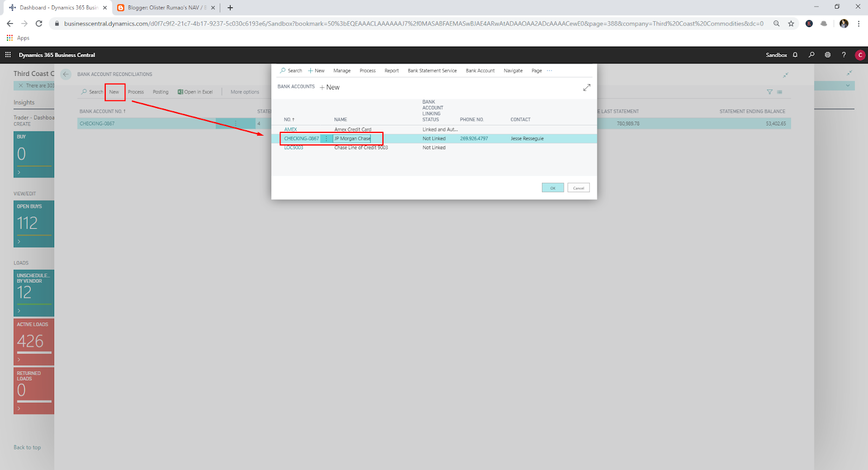Click the Back to top link

coord(27,447)
